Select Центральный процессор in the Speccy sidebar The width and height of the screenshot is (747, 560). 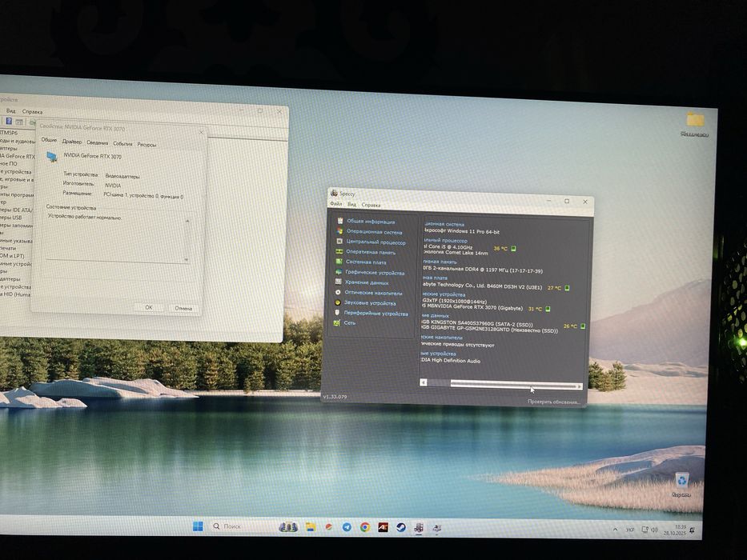tap(376, 242)
